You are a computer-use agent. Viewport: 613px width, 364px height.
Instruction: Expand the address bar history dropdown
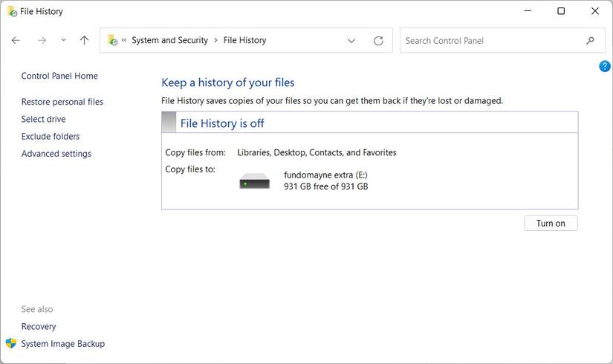[x=351, y=41]
